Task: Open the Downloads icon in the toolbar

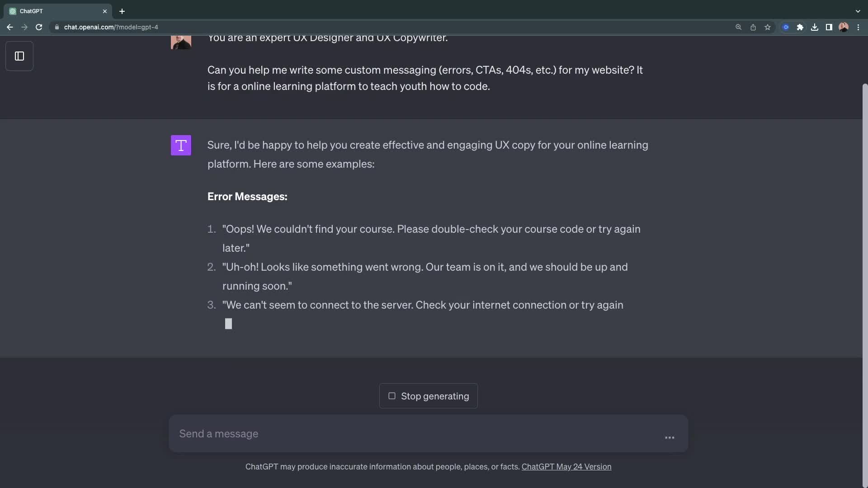Action: click(815, 27)
